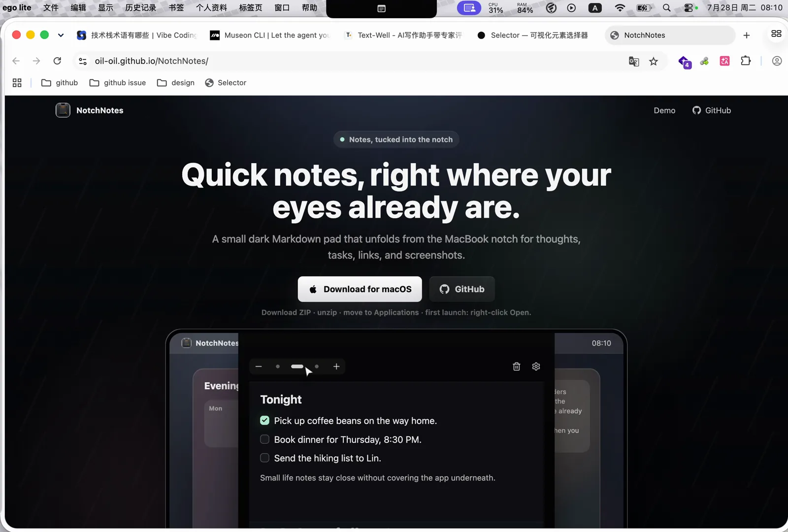Open the 标签页 menu
The width and height of the screenshot is (788, 532).
click(x=250, y=8)
